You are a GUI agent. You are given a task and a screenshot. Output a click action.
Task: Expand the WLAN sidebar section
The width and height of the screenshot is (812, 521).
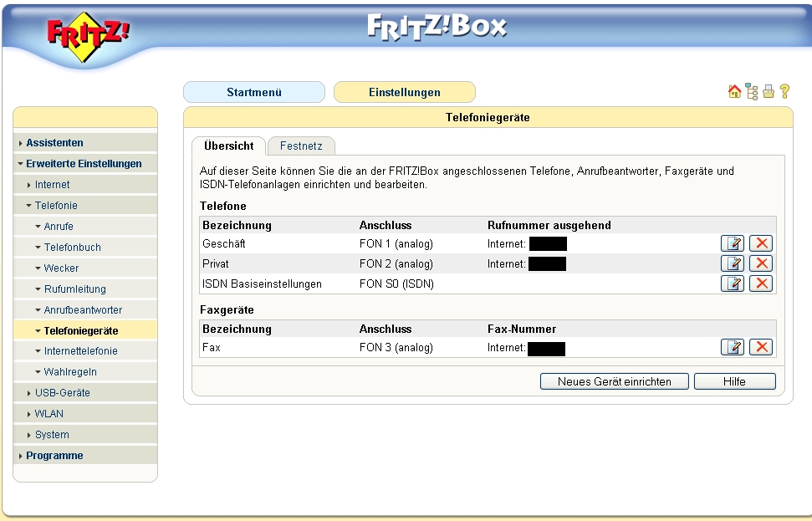49,414
